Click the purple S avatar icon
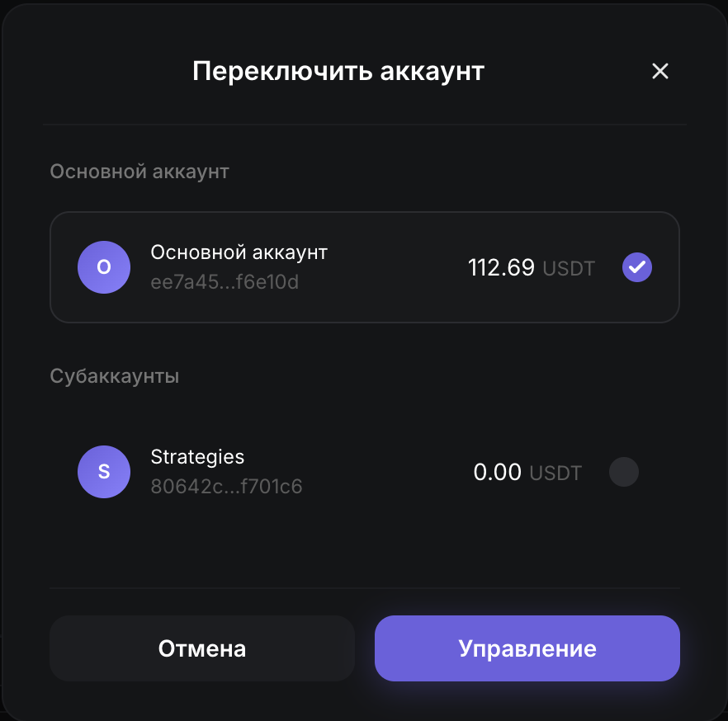 click(x=104, y=472)
